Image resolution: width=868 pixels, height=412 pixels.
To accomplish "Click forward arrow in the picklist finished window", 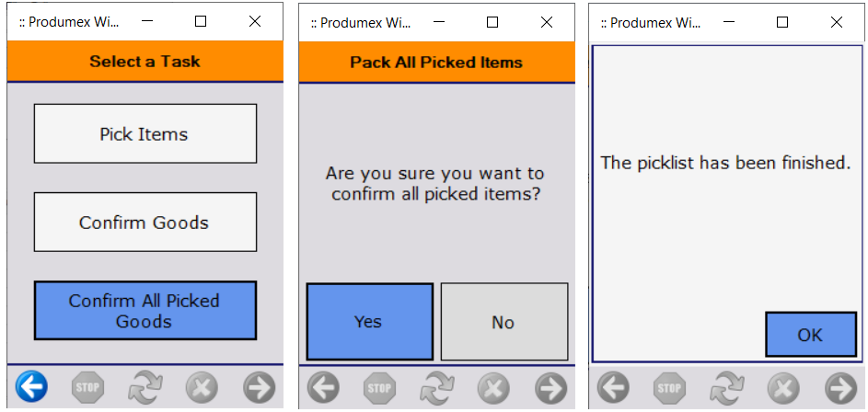I will click(x=840, y=387).
